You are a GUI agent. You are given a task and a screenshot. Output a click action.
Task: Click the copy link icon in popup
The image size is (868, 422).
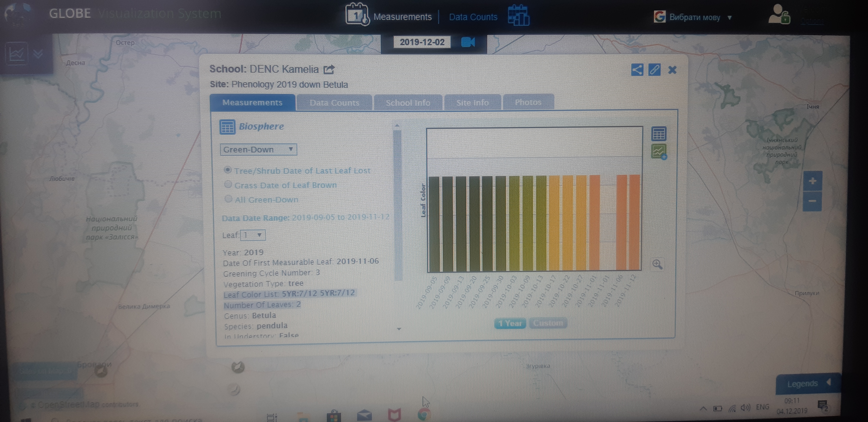tap(654, 70)
